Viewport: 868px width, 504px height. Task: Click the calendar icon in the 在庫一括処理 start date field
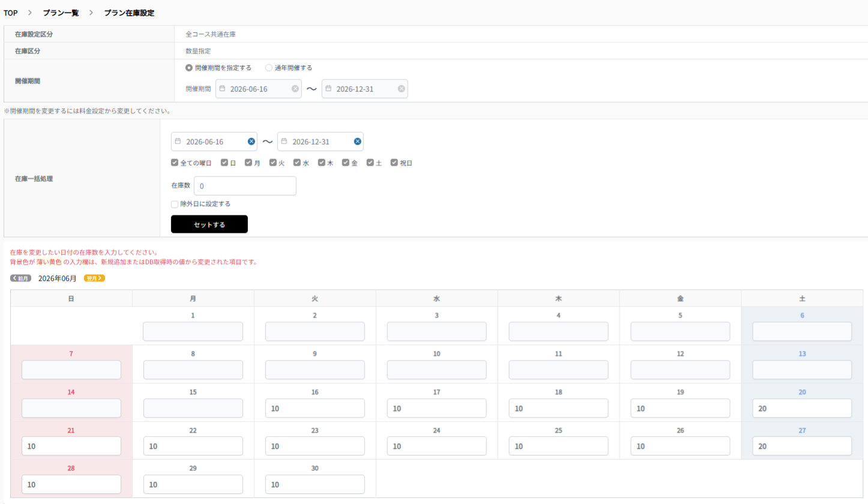coord(178,142)
